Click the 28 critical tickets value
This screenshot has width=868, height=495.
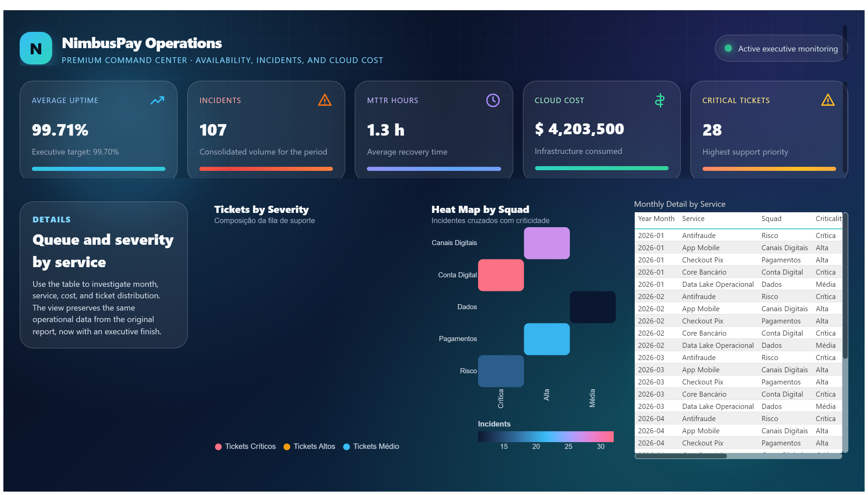712,130
